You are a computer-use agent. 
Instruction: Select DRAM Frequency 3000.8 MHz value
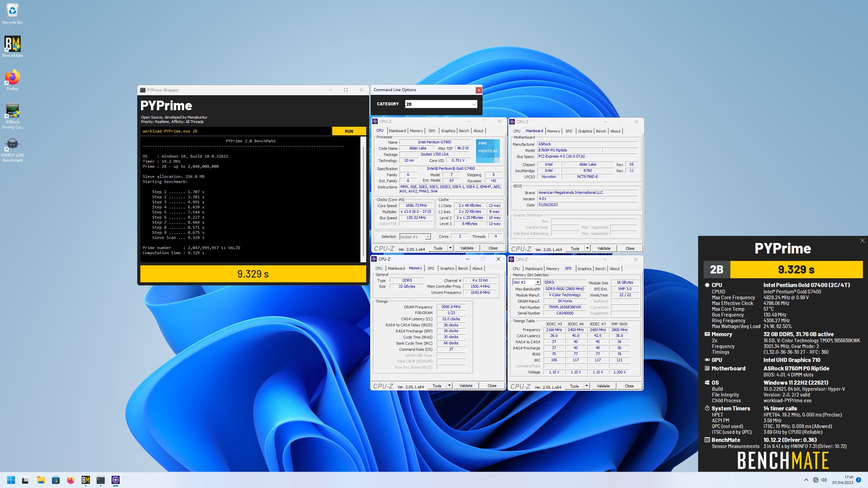click(451, 307)
